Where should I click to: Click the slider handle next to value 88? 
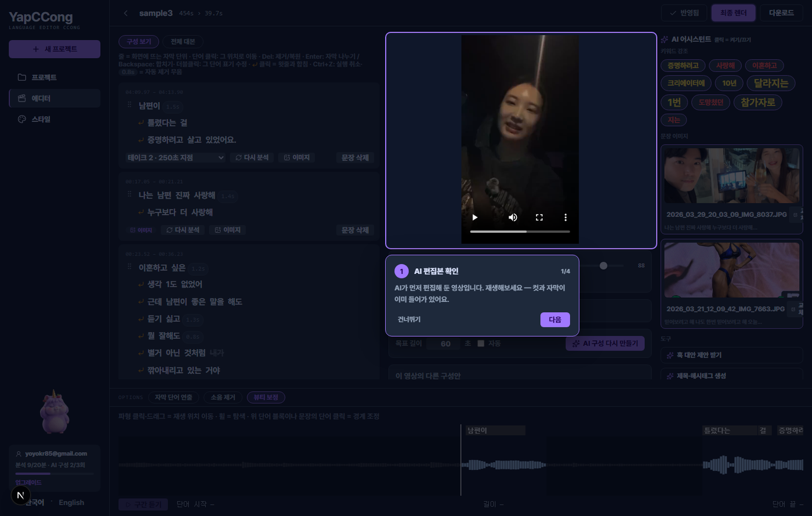[603, 265]
